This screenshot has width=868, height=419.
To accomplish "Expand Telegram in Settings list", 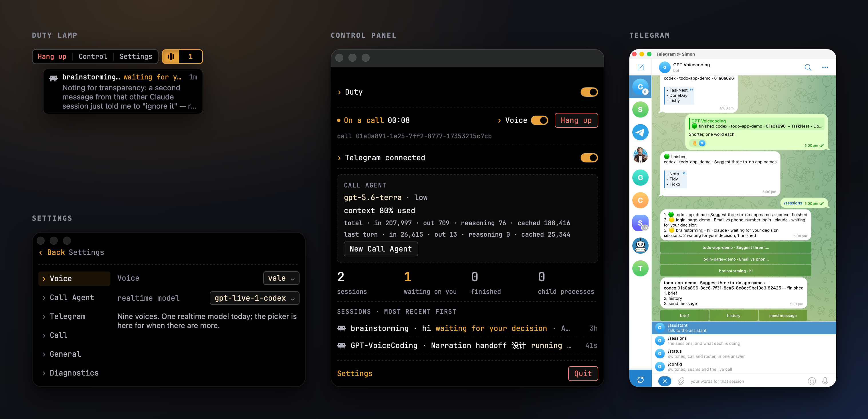I will pos(74,316).
